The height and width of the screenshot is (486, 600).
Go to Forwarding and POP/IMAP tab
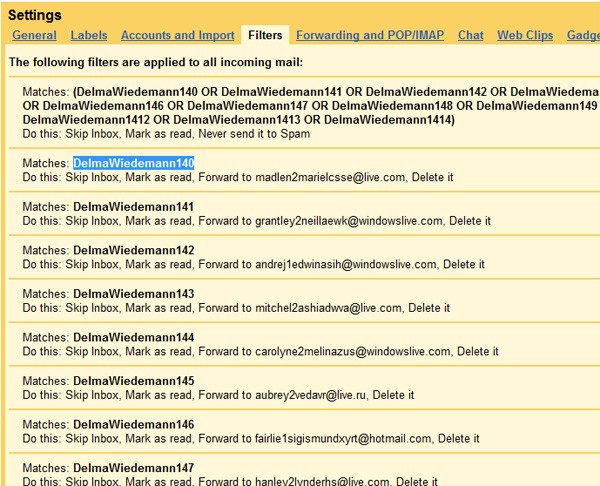[x=371, y=35]
